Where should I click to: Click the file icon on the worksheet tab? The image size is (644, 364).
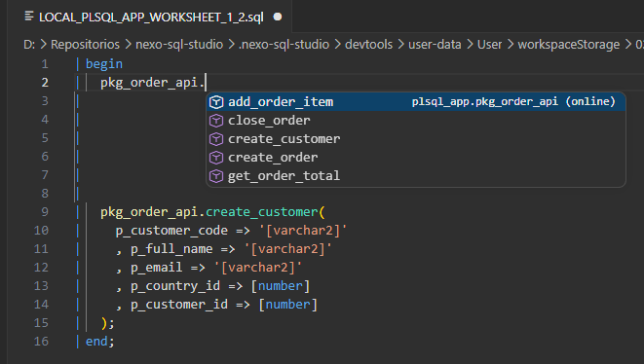(29, 17)
